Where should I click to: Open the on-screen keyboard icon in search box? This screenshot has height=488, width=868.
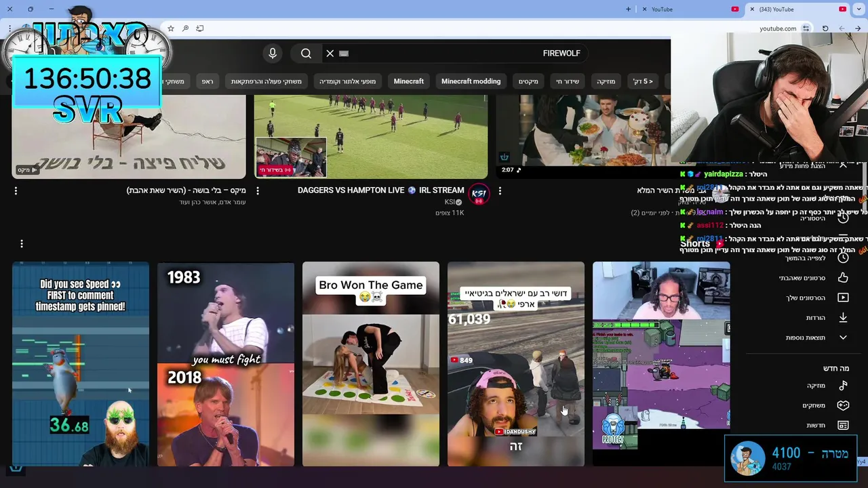click(x=344, y=54)
